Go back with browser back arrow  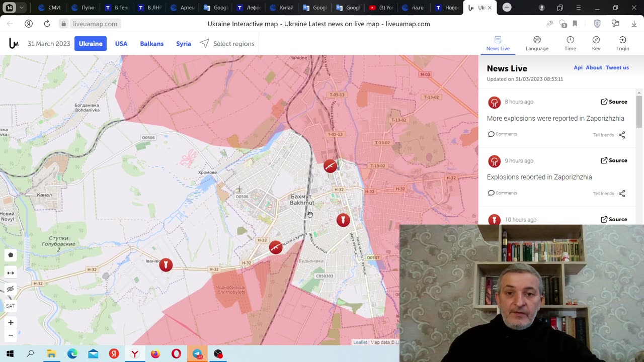(x=10, y=24)
